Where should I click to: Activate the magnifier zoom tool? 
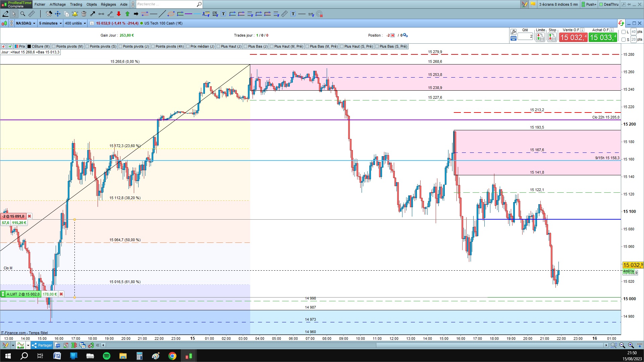(x=23, y=14)
